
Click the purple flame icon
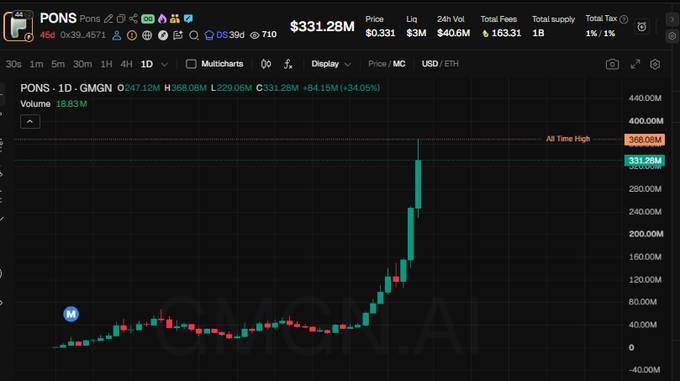click(162, 19)
